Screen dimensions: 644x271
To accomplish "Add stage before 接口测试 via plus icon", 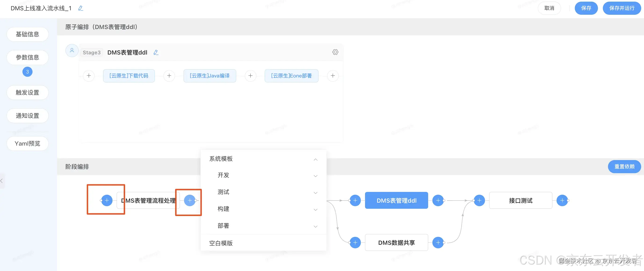I will pos(479,200).
